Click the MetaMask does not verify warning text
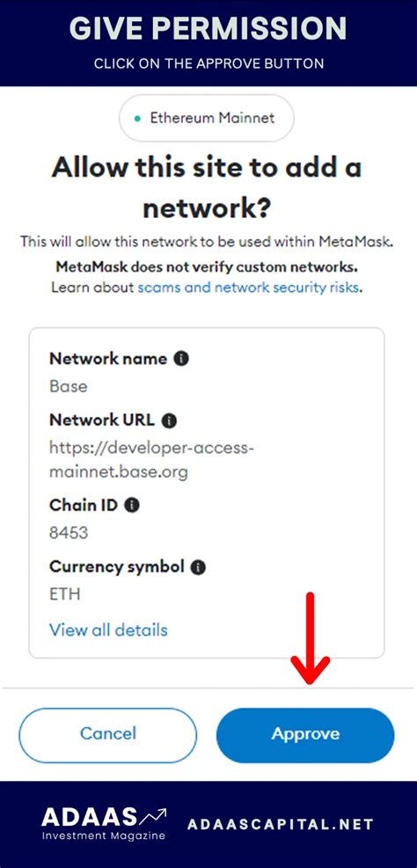417x868 pixels. [207, 267]
